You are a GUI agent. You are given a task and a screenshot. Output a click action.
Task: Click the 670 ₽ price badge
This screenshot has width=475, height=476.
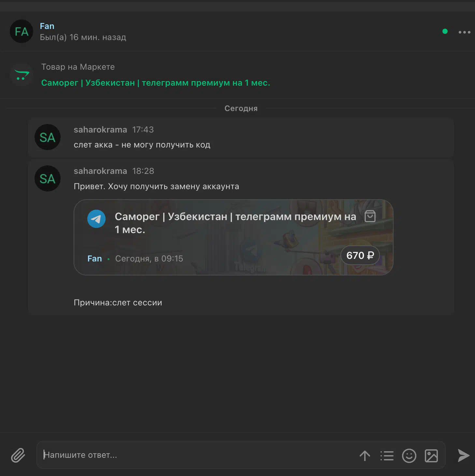(360, 255)
